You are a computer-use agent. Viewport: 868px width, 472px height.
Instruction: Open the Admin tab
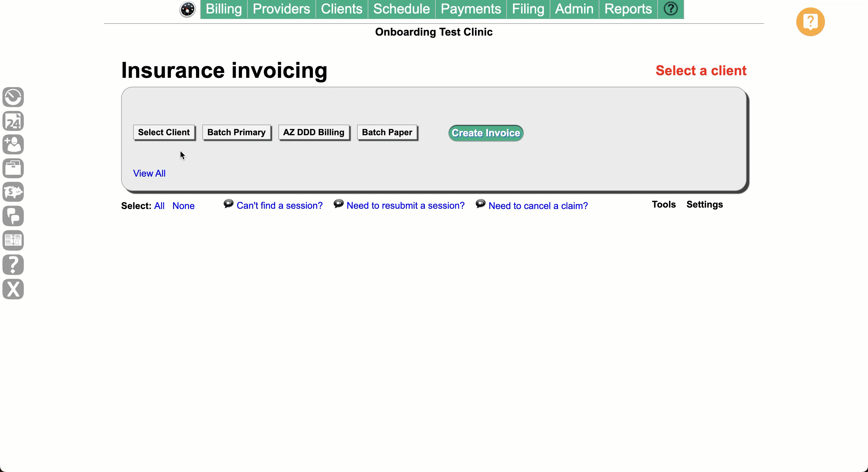coord(573,9)
